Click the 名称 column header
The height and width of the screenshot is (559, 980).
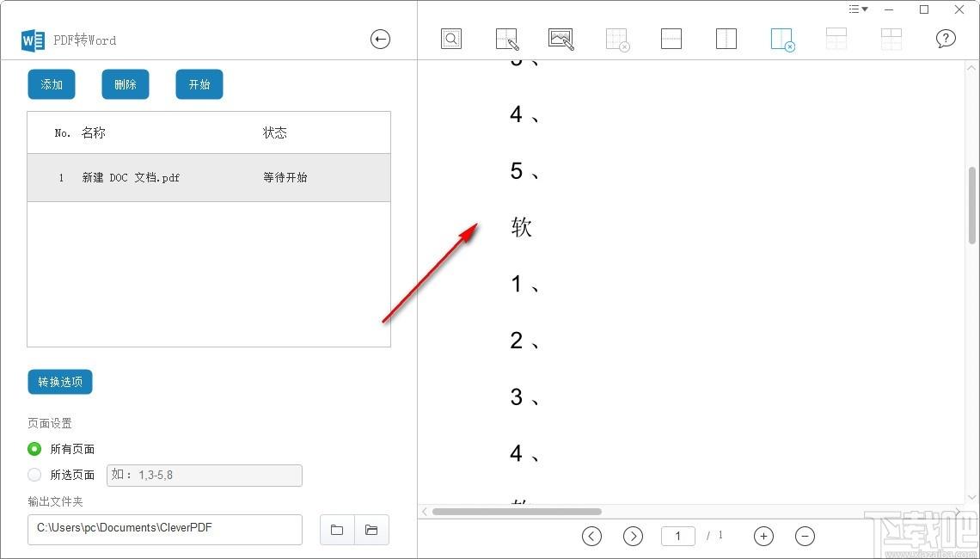click(x=93, y=132)
